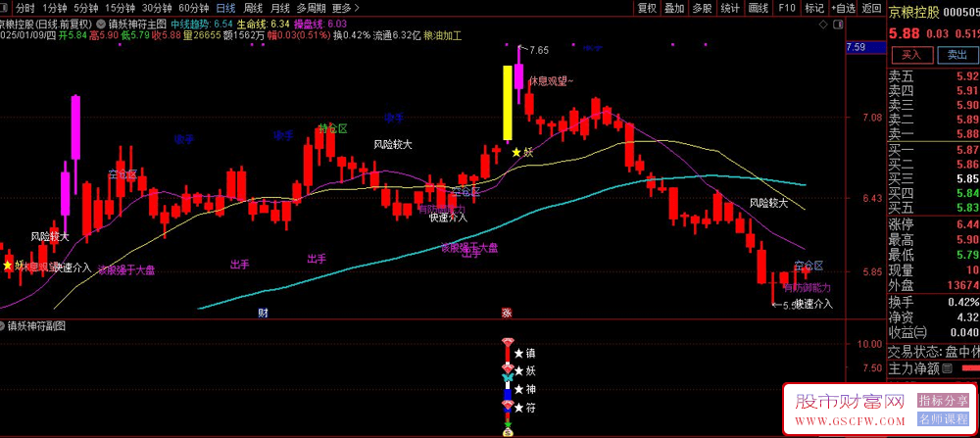980x438 pixels.
Task: Open the 多股 multi-stock view
Action: (x=702, y=8)
